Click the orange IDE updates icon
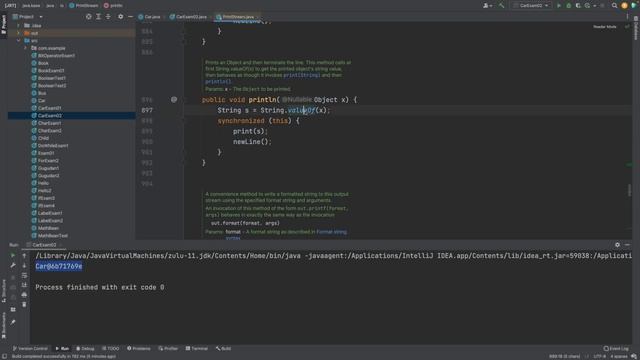This screenshot has width=640, height=360. pos(624,6)
